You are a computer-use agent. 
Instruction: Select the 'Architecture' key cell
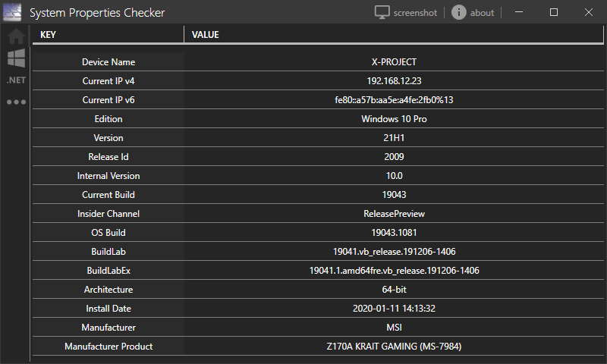click(x=109, y=290)
